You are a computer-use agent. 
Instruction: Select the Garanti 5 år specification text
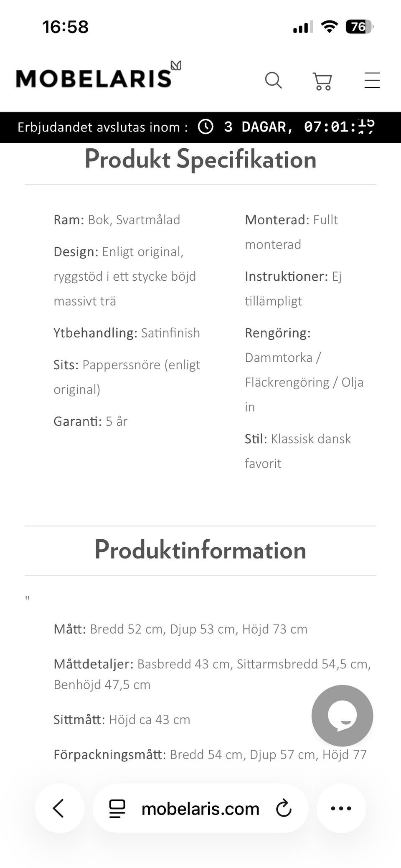click(x=91, y=421)
